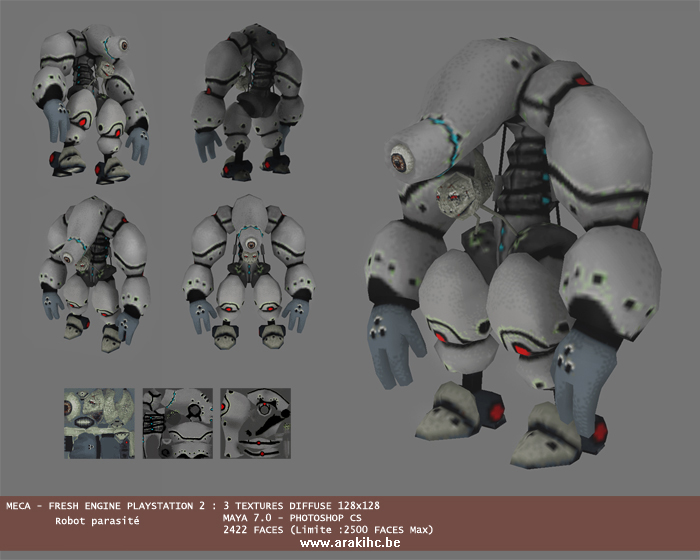
Task: Click the "MAYA 7.0 - PHOTOSHOP CS" text
Action: click(290, 518)
